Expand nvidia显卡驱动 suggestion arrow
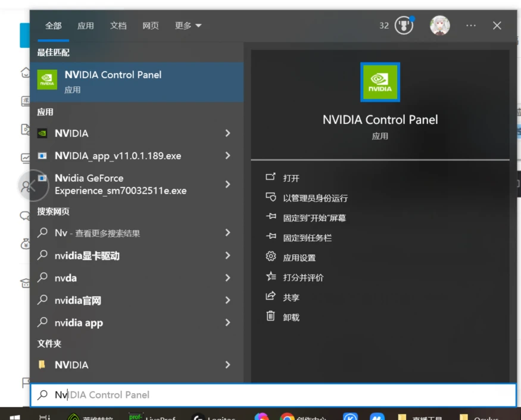Viewport: 521px width, 420px height. 227,256
